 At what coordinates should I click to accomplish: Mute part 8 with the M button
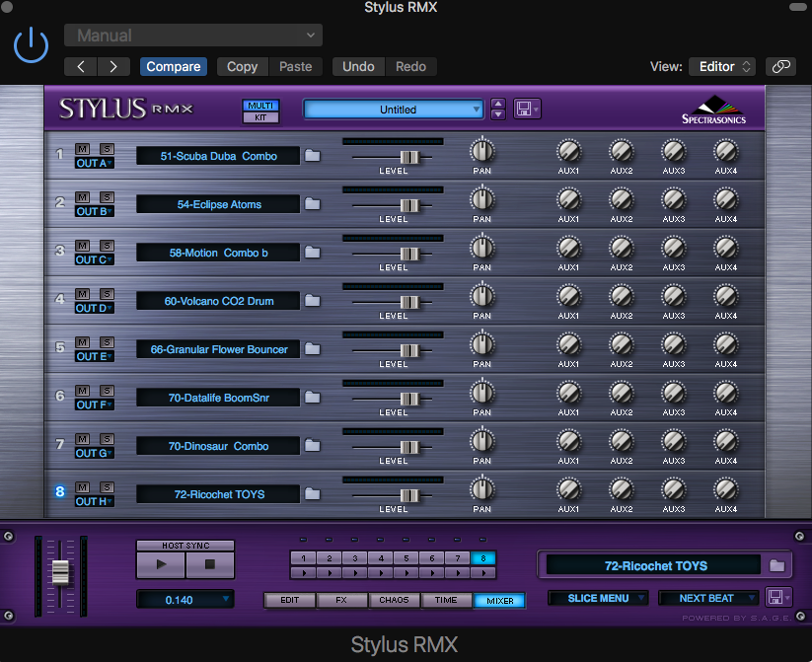[82, 487]
